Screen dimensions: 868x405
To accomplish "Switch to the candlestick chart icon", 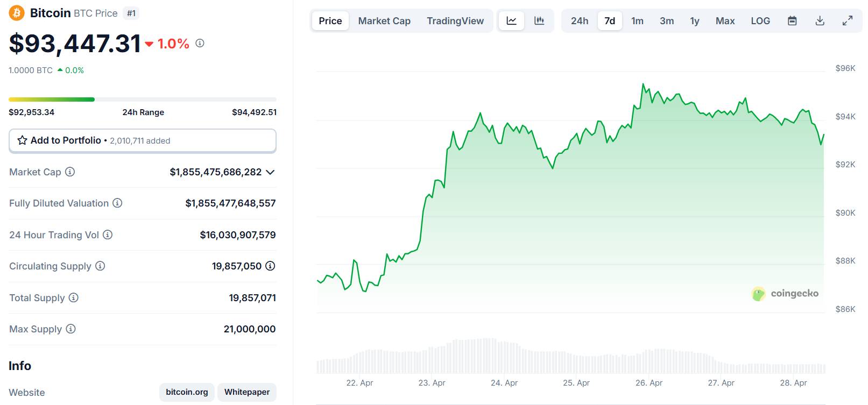I will (x=539, y=21).
